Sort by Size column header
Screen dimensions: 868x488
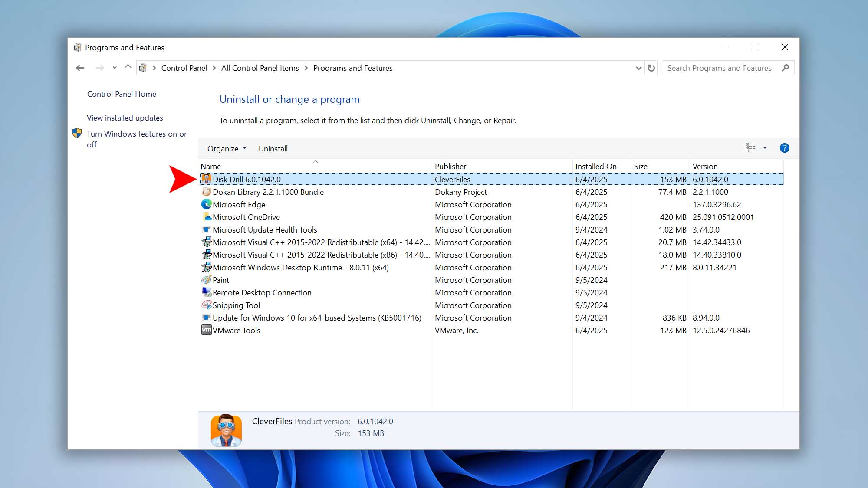point(660,166)
